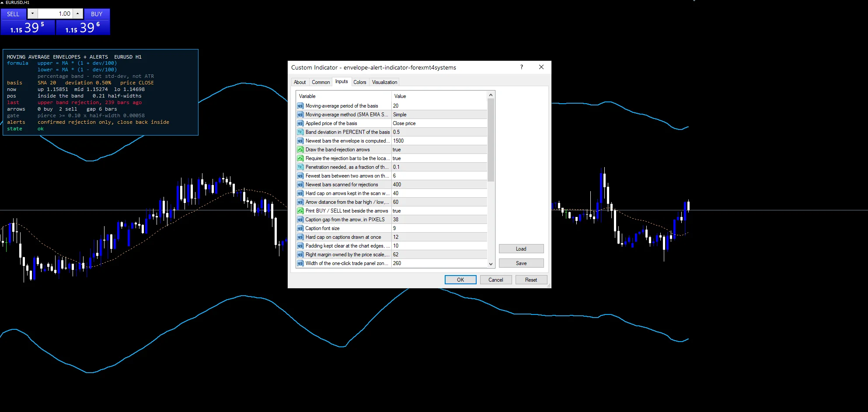Click the icon beside Moving-average period of the basis

pyautogui.click(x=300, y=106)
